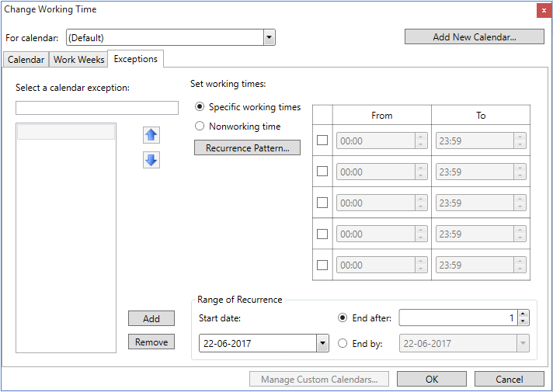Click the Add New Calendar button

474,36
